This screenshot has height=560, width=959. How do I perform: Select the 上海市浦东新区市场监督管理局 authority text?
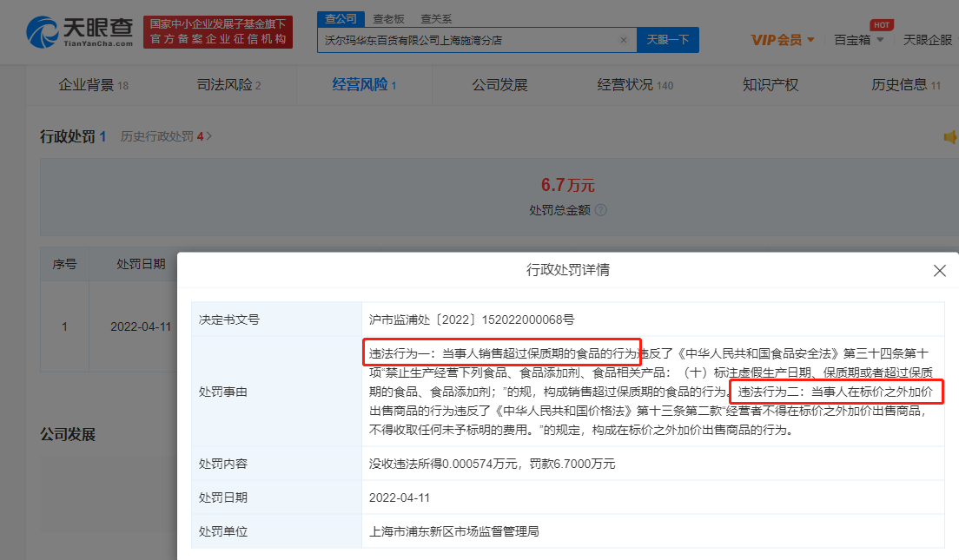(453, 532)
